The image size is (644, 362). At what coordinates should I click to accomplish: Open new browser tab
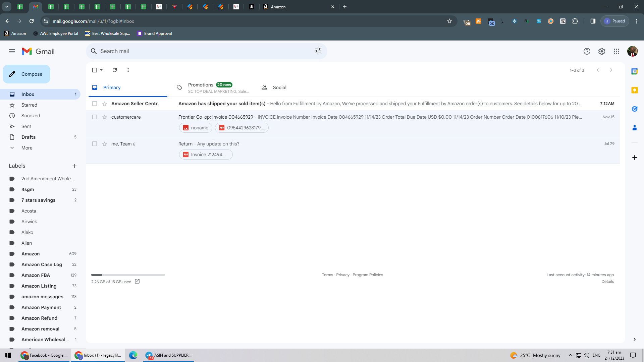coord(345,7)
